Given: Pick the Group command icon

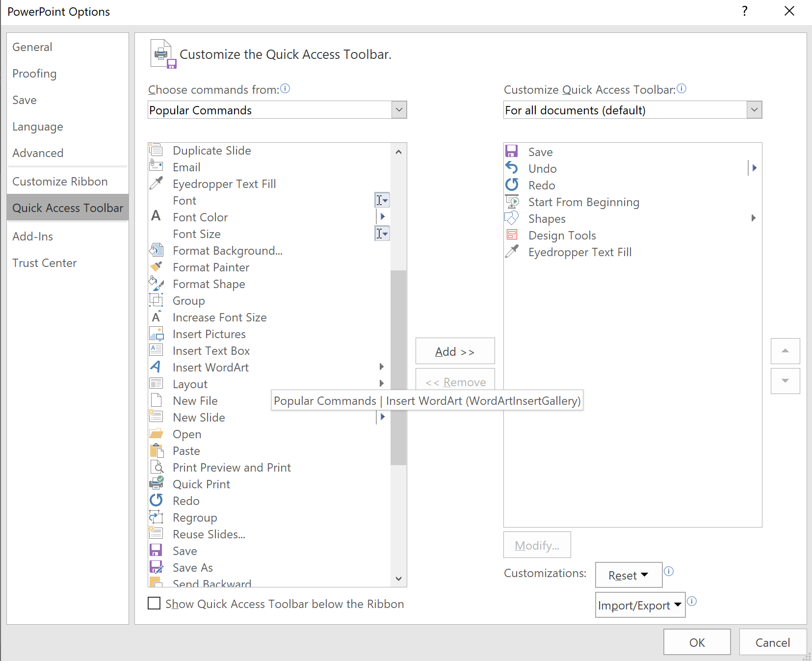Looking at the screenshot, I should pyautogui.click(x=156, y=300).
